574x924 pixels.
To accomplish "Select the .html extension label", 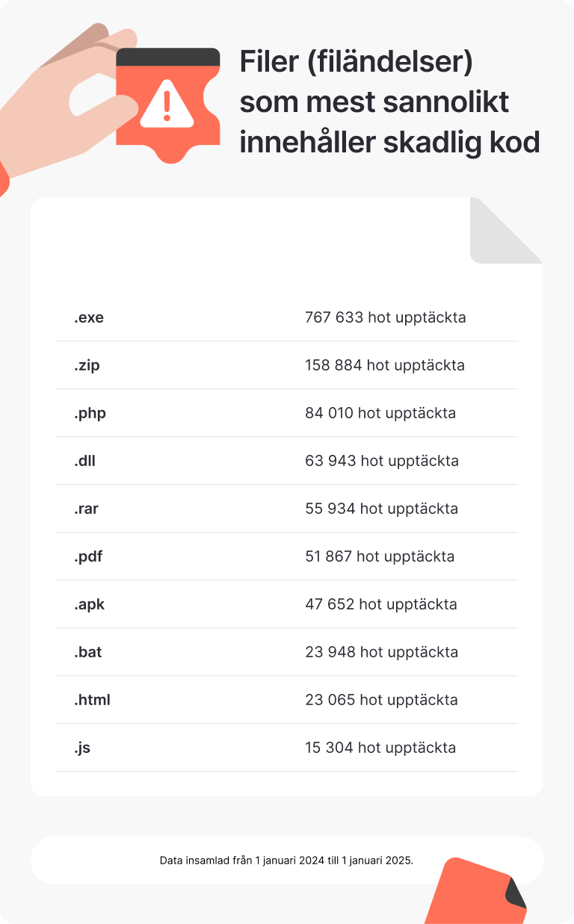I will (92, 700).
